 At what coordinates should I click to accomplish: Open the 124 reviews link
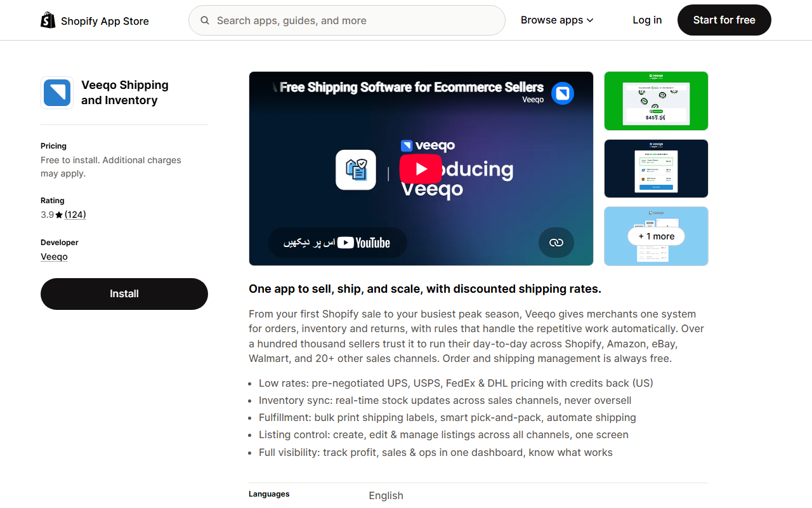[75, 215]
